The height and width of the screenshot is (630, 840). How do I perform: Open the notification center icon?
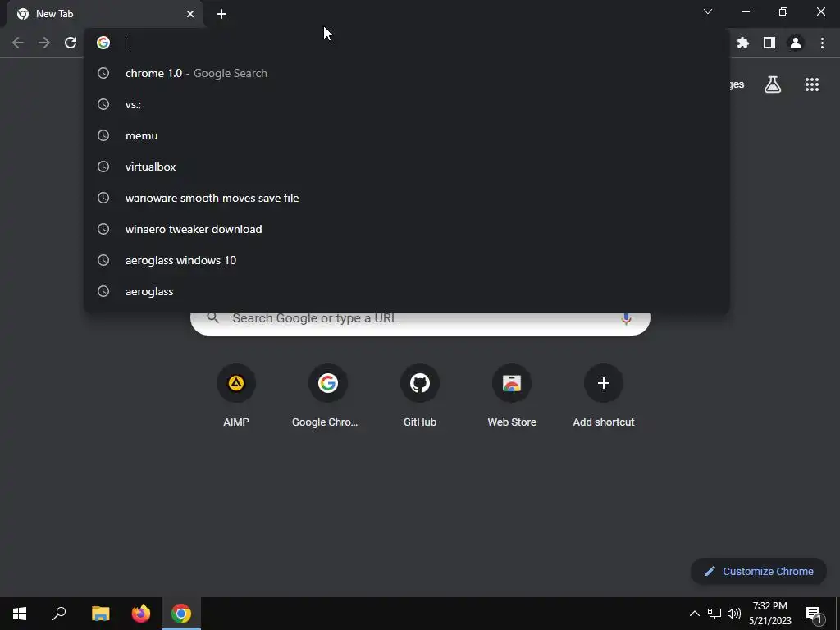coord(814,614)
